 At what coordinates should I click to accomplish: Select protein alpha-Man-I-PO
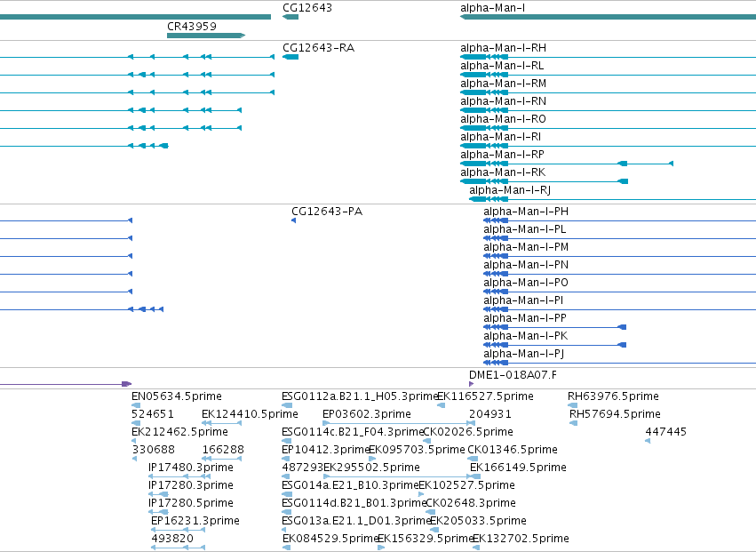click(x=526, y=283)
